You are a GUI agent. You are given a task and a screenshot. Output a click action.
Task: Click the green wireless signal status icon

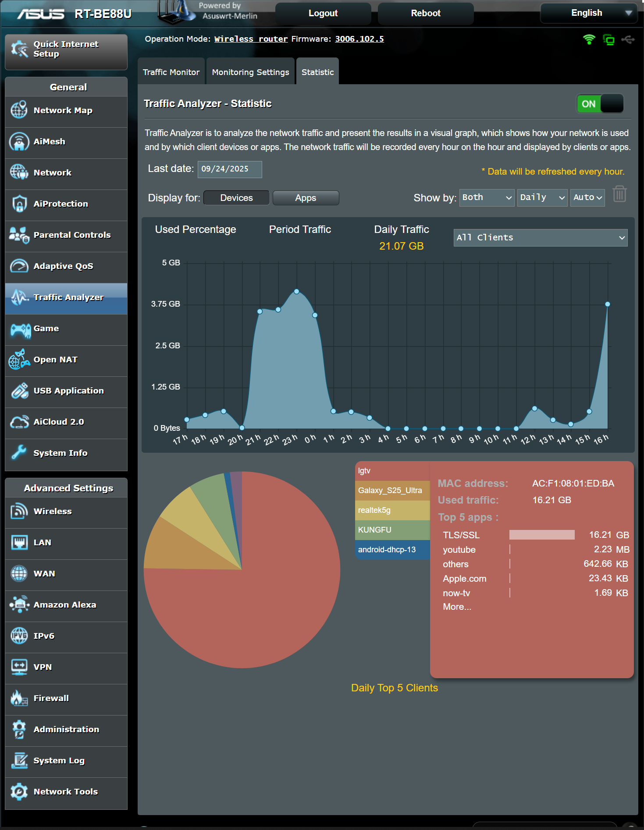(x=589, y=39)
